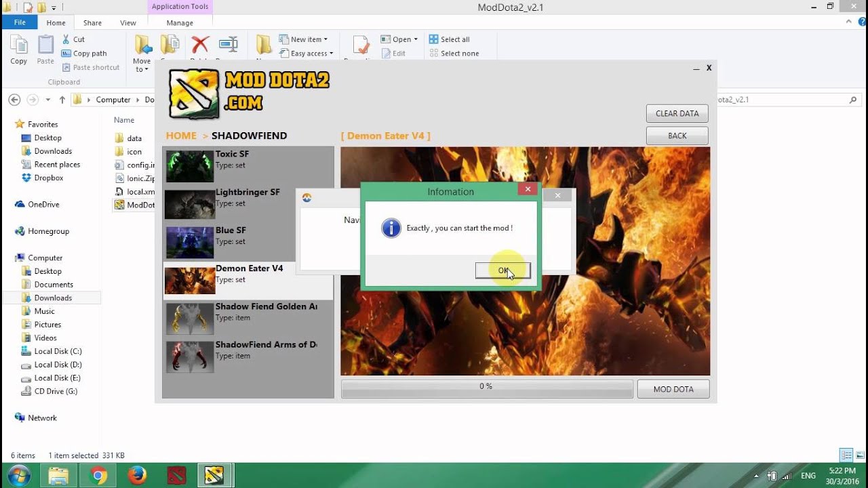
Task: Select OneDrive in the navigation pane
Action: [37, 205]
